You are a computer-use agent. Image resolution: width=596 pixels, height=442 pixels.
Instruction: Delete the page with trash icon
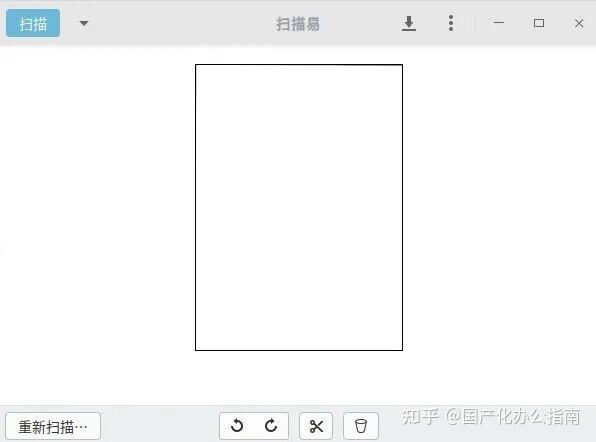click(361, 426)
